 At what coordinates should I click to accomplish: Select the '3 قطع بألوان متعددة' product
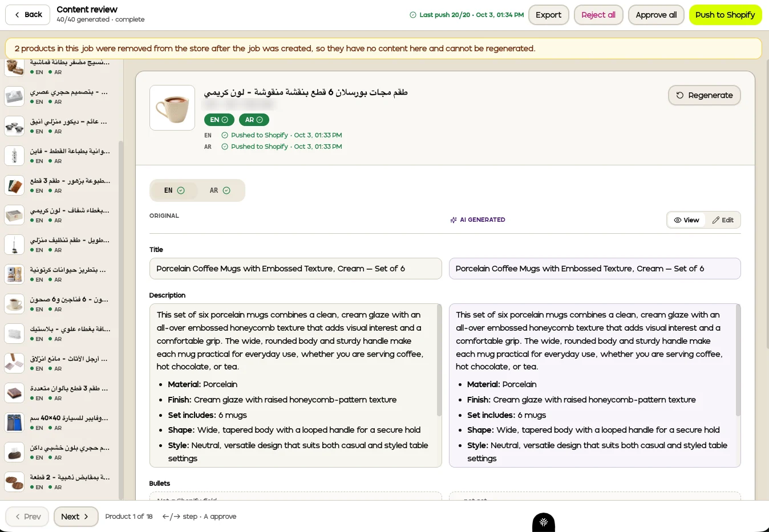point(60,393)
